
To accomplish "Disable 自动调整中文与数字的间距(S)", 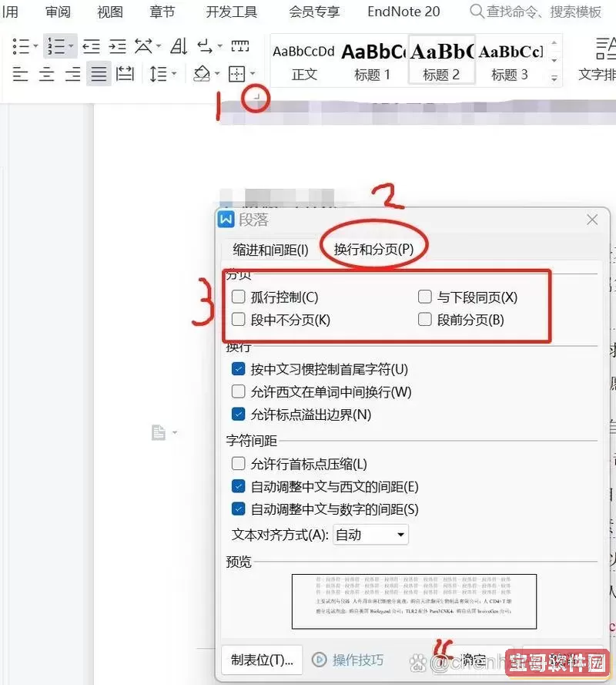I will click(239, 509).
